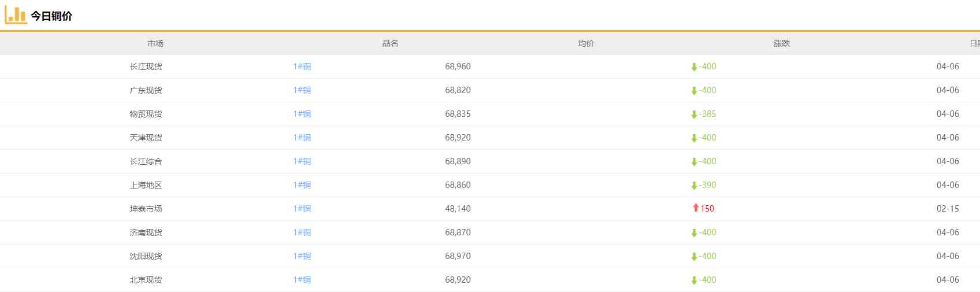Click the 均价 column header
This screenshot has height=292, width=980.
coord(586,43)
